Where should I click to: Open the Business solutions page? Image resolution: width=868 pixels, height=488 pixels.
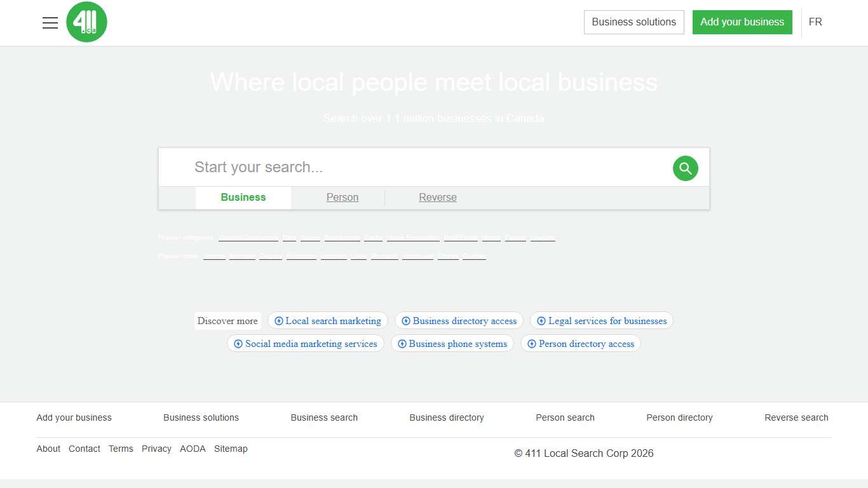(x=634, y=22)
